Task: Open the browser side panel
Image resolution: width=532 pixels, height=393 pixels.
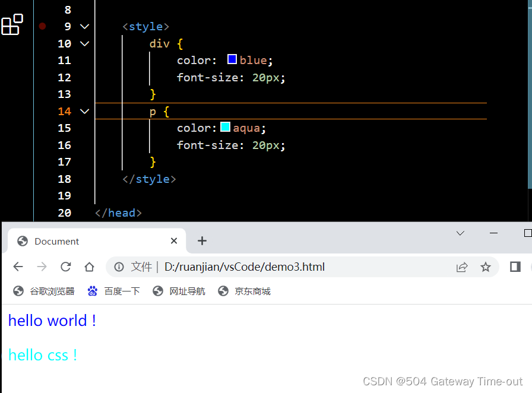Action: click(515, 267)
